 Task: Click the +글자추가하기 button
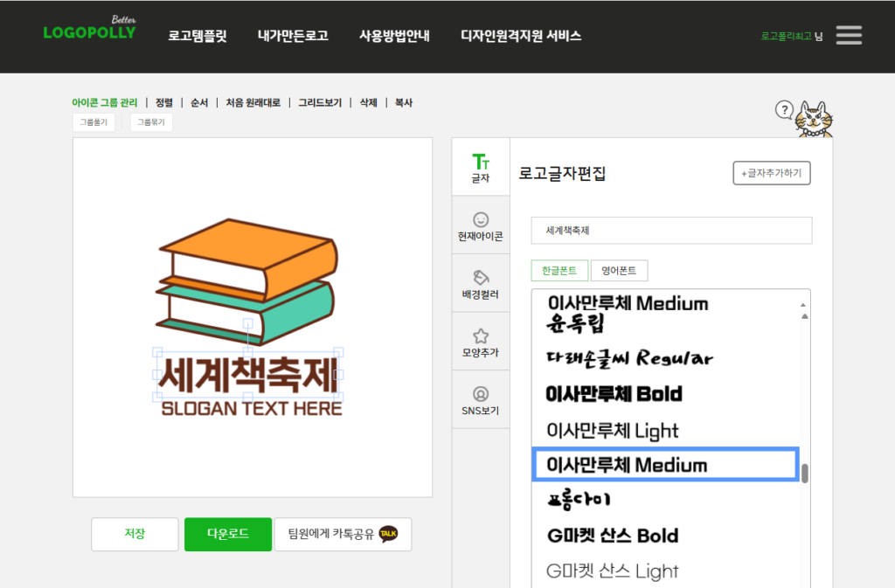[772, 173]
